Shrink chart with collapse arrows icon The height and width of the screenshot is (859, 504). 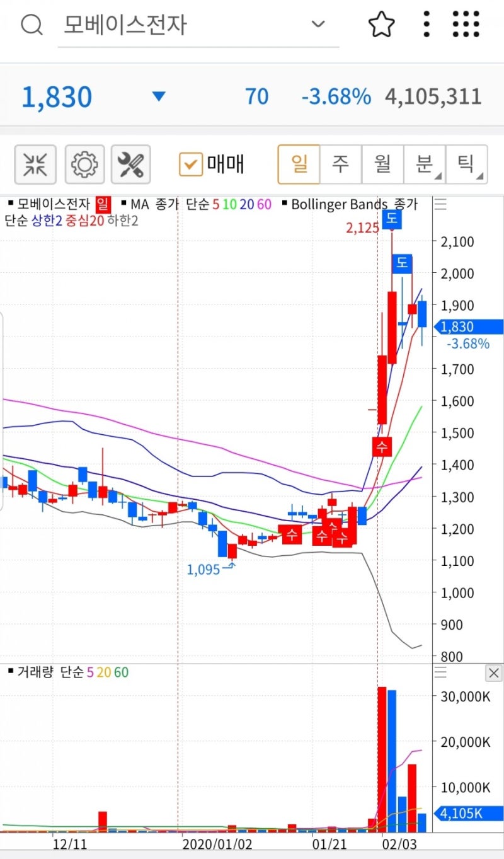[36, 164]
